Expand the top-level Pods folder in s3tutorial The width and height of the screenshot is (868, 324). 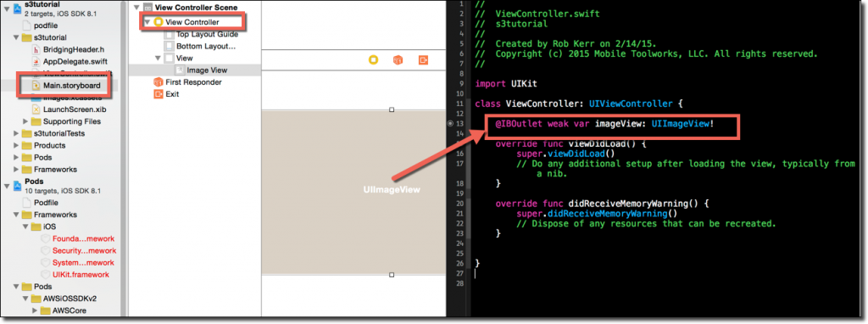click(15, 158)
